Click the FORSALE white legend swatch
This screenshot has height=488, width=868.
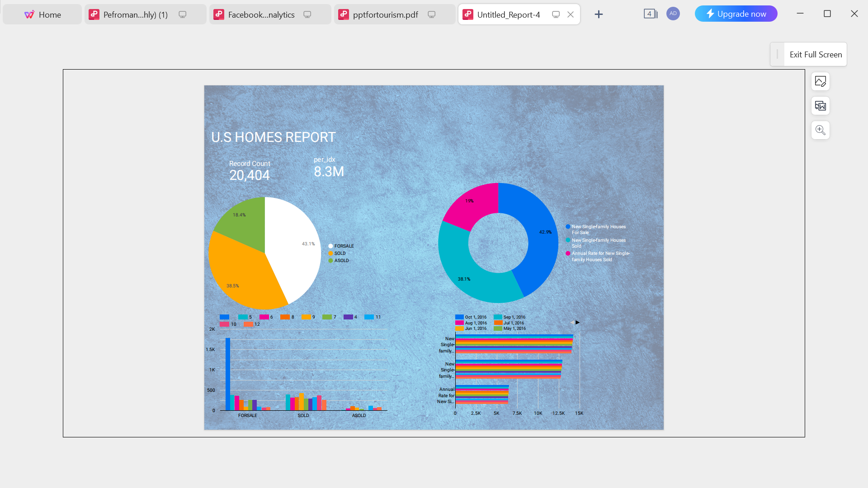[330, 246]
